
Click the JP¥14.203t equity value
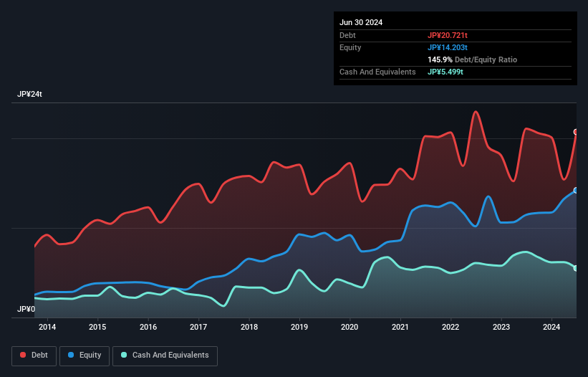(x=448, y=47)
